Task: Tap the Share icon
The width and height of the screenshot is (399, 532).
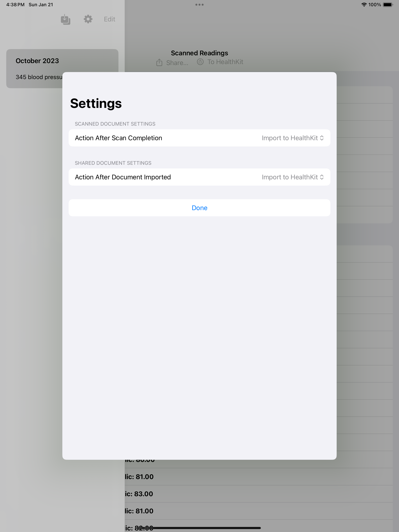Action: point(159,62)
